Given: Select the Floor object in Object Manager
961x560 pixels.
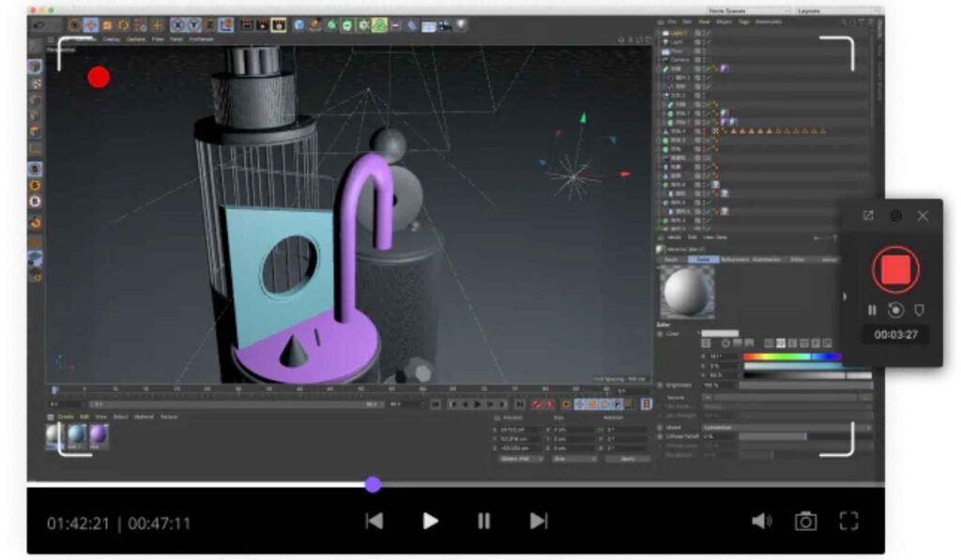Looking at the screenshot, I should pos(677,52).
